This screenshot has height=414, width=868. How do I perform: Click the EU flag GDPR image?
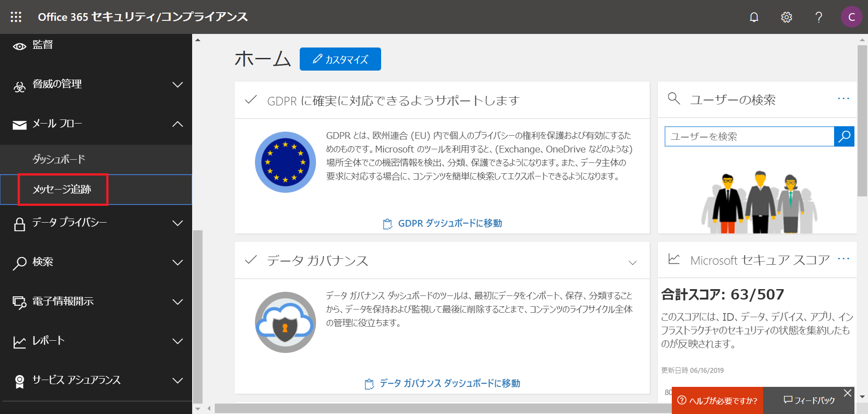(x=285, y=162)
